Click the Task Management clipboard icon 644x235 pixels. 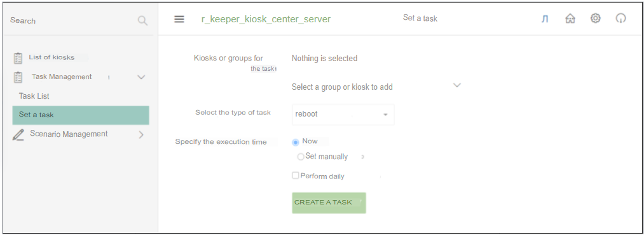click(18, 77)
